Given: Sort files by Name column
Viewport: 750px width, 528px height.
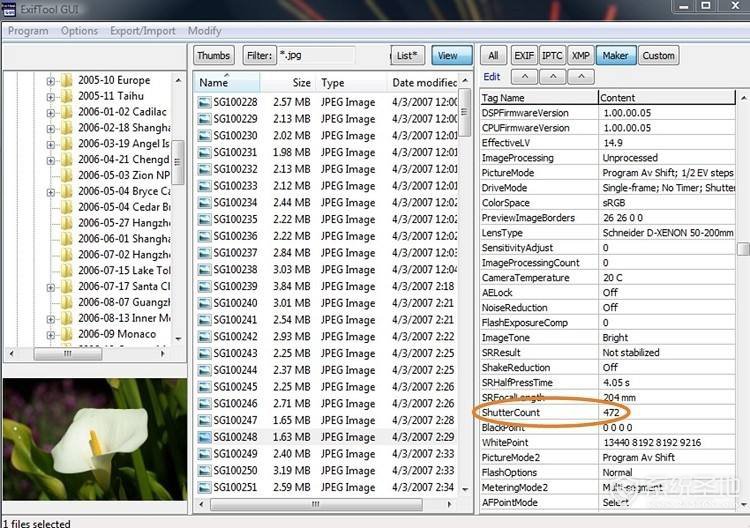Looking at the screenshot, I should click(x=227, y=82).
